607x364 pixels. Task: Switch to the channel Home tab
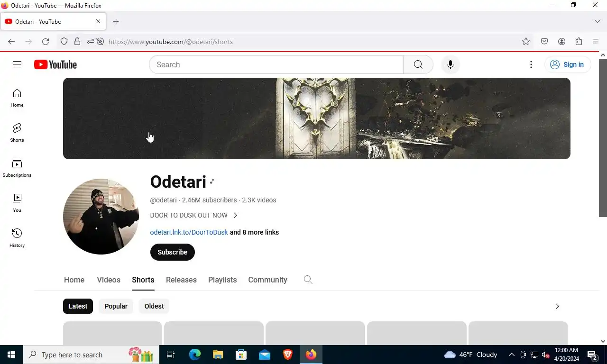point(74,280)
